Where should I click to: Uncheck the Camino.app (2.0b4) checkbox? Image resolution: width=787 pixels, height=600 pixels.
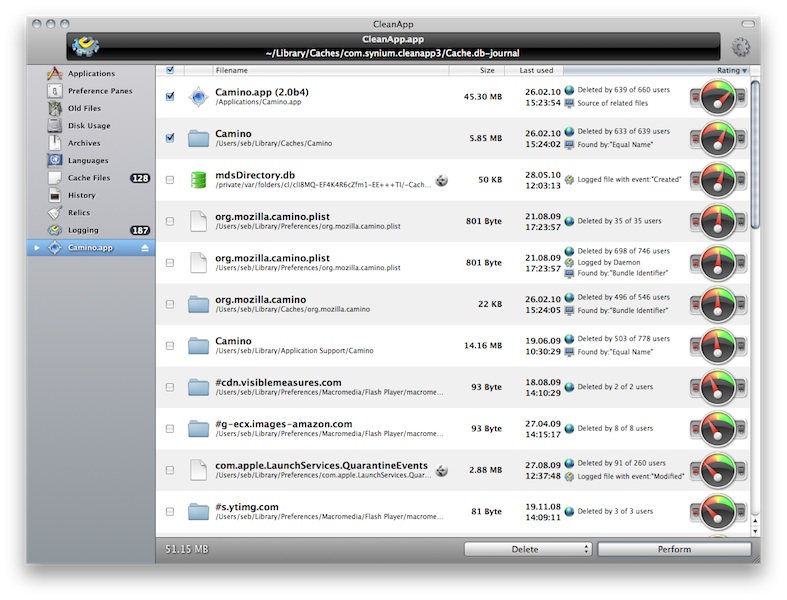coord(170,97)
